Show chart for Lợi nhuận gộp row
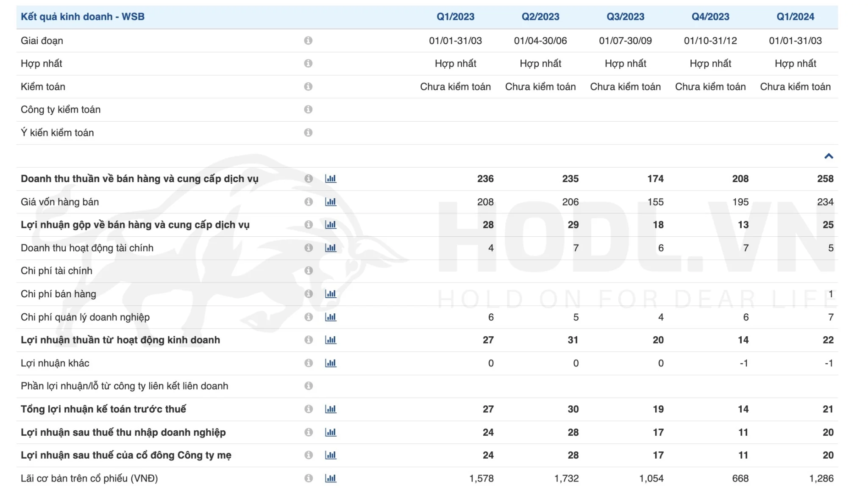 331,225
